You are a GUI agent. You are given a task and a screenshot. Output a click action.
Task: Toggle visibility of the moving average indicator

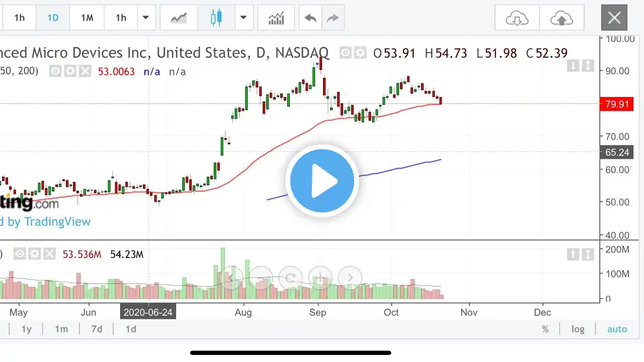click(x=55, y=71)
